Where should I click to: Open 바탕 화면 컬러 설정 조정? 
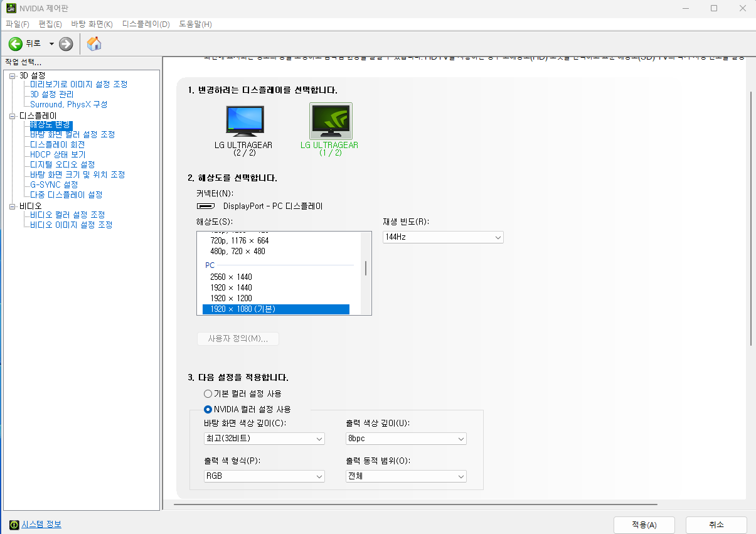click(x=72, y=134)
